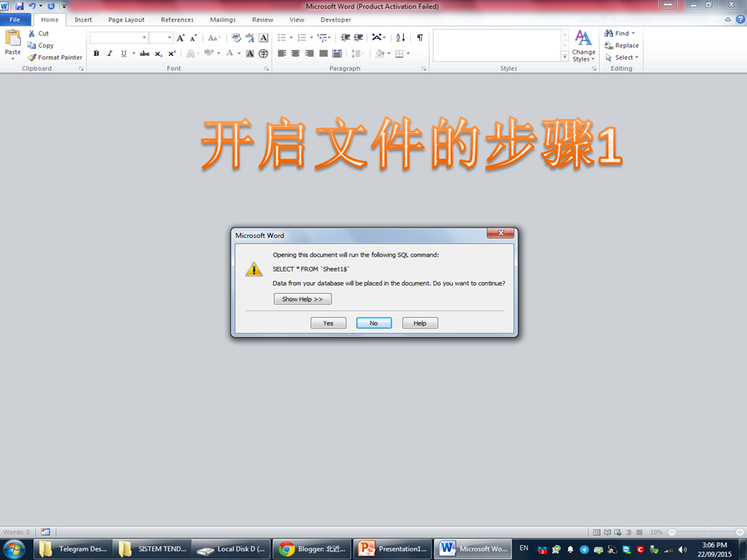The width and height of the screenshot is (747, 560).
Task: Click the Windows Start button
Action: click(14, 549)
